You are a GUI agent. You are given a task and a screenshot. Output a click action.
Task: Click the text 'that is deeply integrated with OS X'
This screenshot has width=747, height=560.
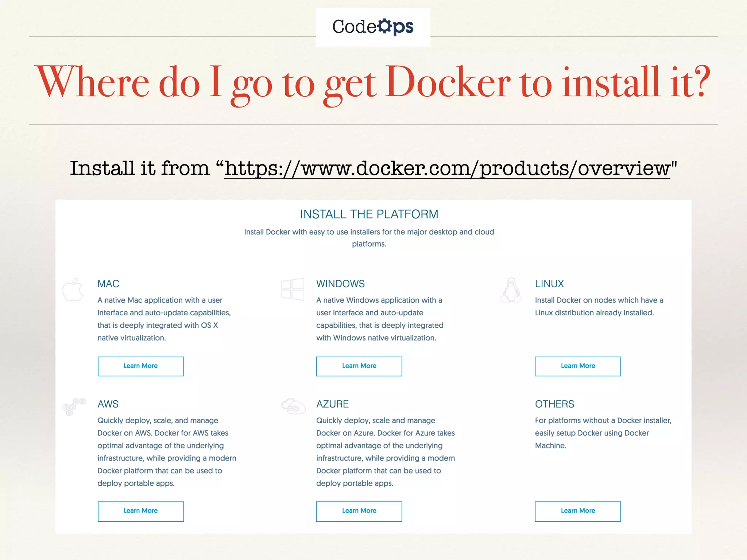click(158, 325)
